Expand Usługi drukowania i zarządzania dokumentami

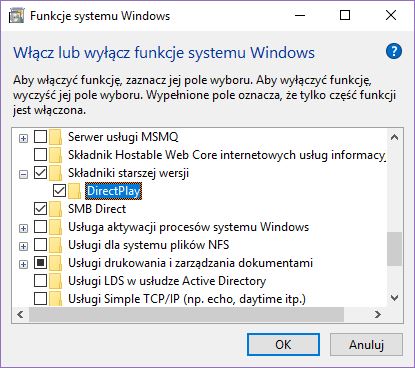23,264
